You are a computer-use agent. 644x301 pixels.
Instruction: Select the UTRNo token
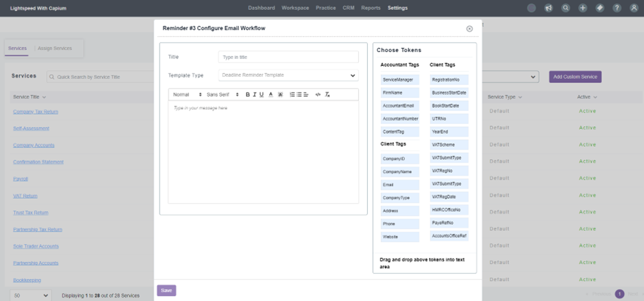coord(449,119)
